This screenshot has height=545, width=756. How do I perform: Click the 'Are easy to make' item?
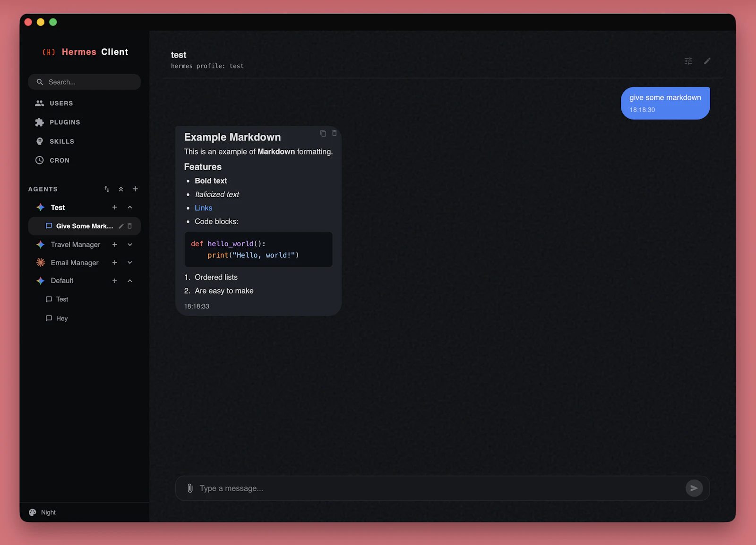coord(224,291)
